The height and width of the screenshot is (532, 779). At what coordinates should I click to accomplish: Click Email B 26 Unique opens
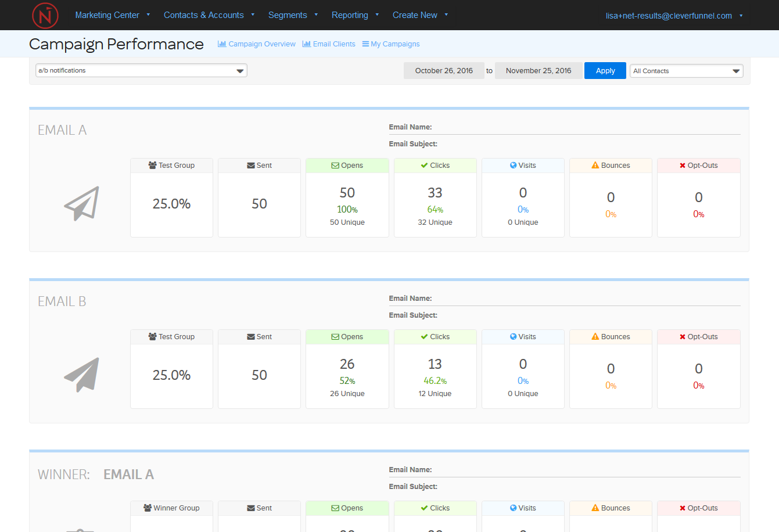click(x=347, y=394)
